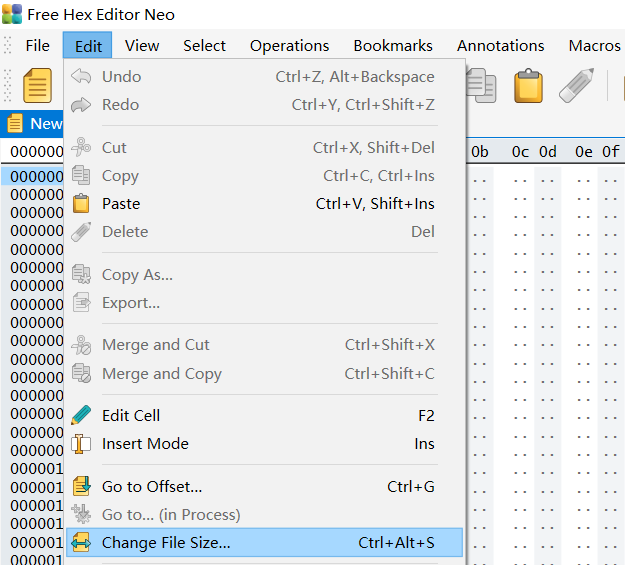Click the 0d column header

point(548,152)
